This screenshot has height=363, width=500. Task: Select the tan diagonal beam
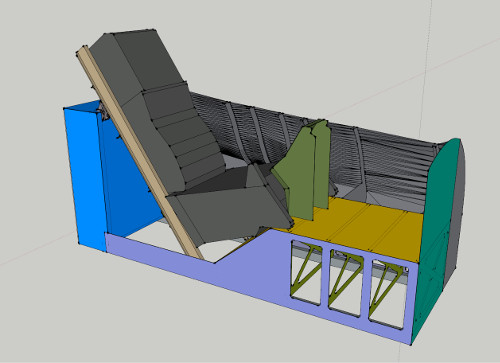click(x=140, y=152)
